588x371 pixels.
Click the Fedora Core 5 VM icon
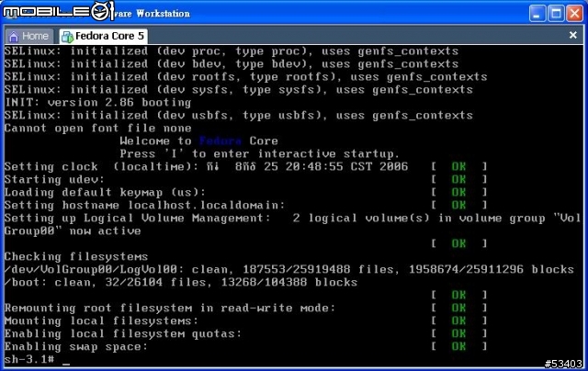click(x=67, y=37)
